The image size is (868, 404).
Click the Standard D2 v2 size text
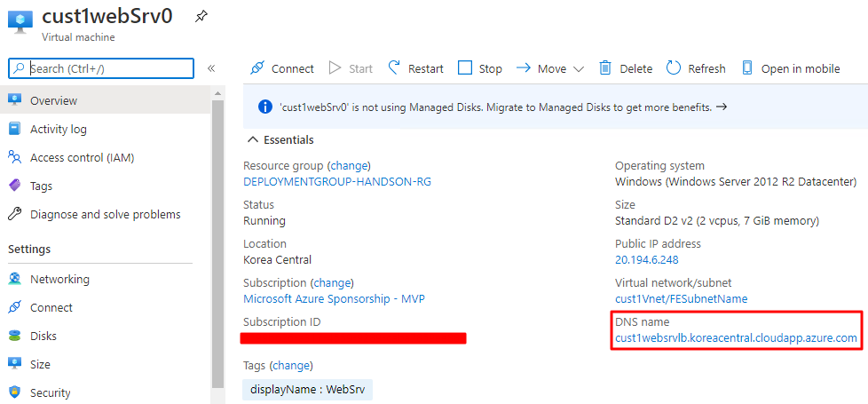pyautogui.click(x=717, y=220)
